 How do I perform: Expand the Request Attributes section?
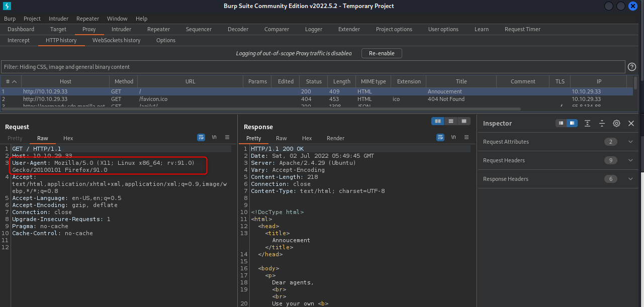click(x=630, y=142)
